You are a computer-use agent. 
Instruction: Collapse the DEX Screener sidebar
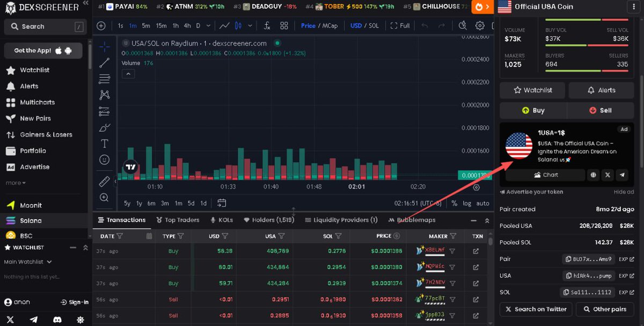click(85, 3)
